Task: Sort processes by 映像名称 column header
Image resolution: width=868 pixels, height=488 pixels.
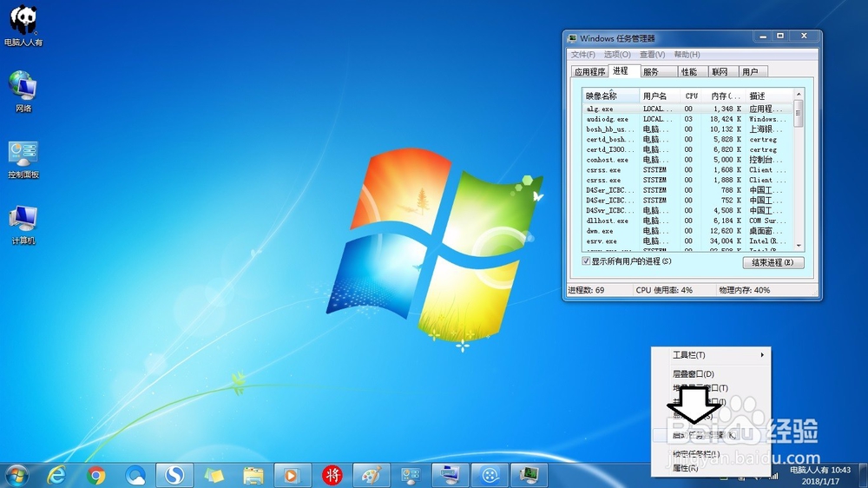Action: [610, 96]
